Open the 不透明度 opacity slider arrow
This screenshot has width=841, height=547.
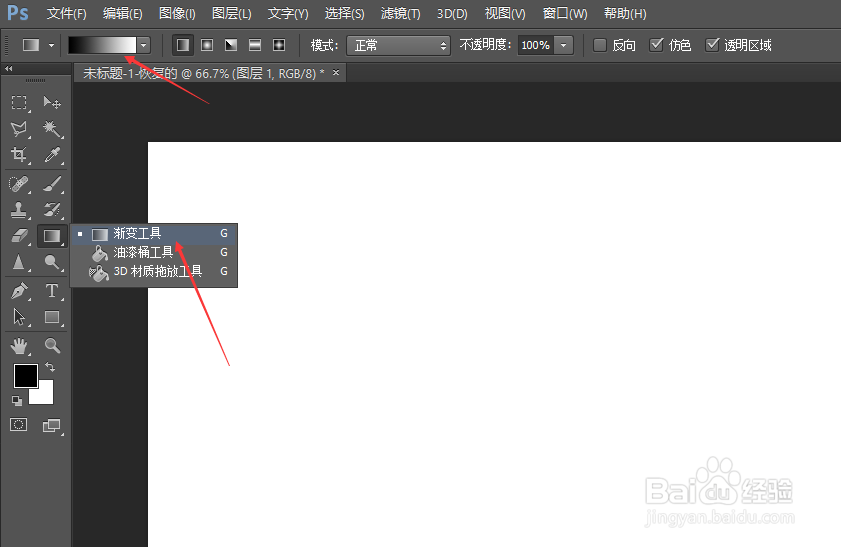click(x=564, y=46)
